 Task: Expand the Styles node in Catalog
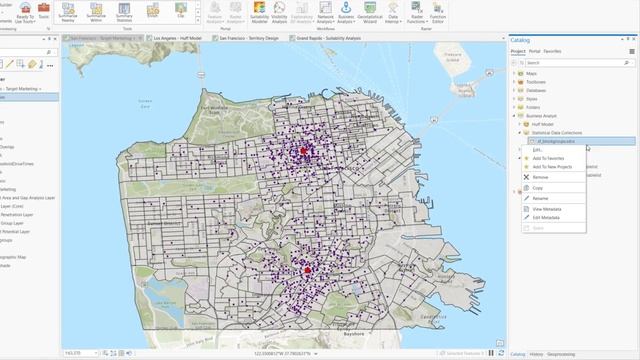[x=514, y=99]
